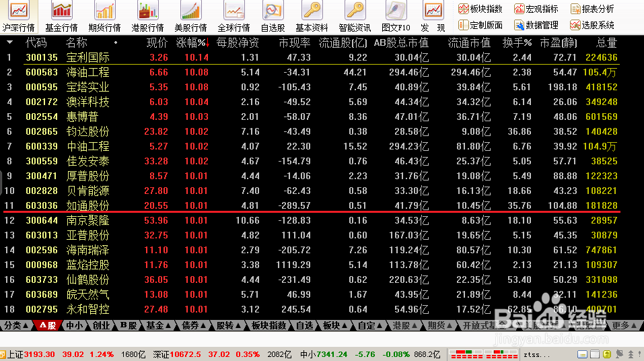Open 基金行情 fund quotes icon
This screenshot has width=644, height=361.
62,17
